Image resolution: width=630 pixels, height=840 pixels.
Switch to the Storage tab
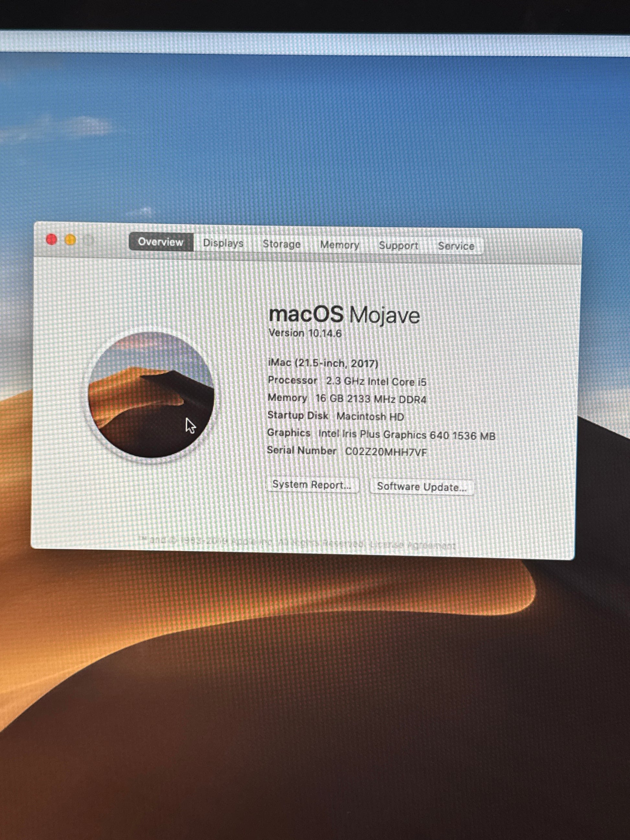pyautogui.click(x=281, y=244)
